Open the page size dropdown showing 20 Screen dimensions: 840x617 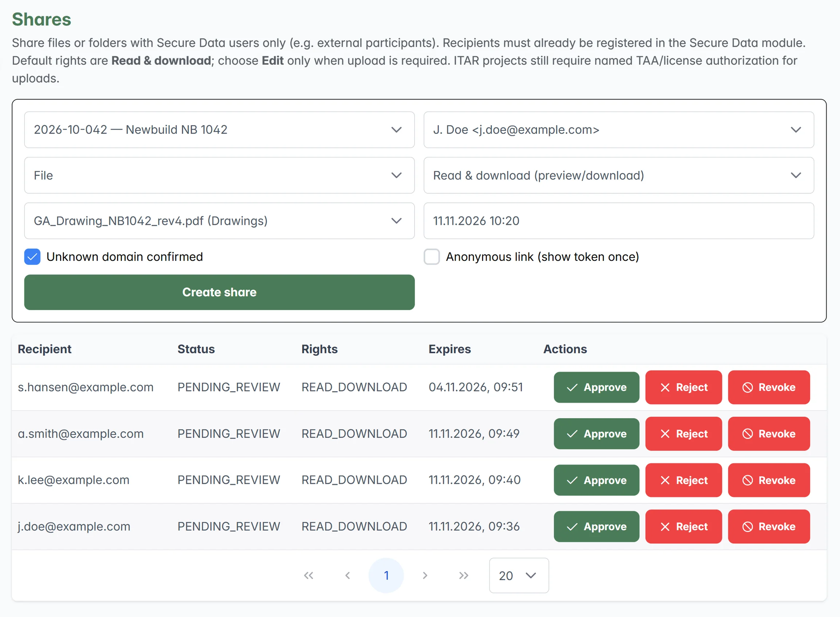click(x=519, y=575)
